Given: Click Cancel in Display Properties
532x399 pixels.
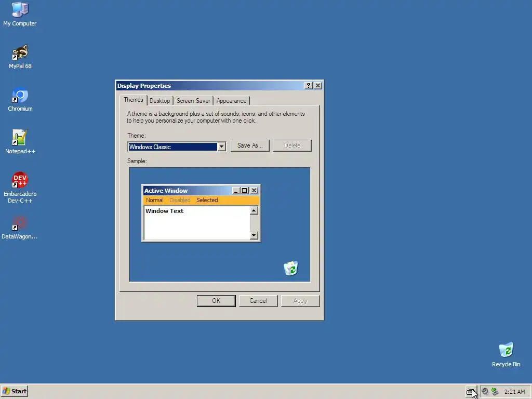Looking at the screenshot, I should (258, 301).
